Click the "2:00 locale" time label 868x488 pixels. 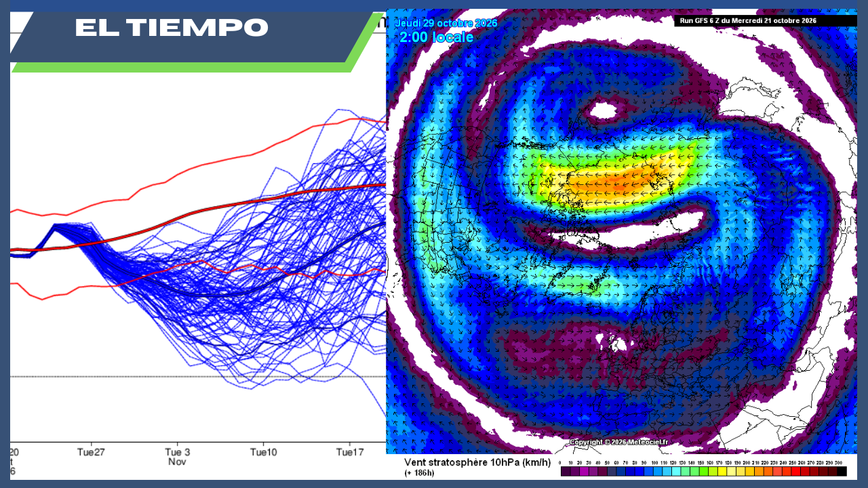(x=437, y=37)
